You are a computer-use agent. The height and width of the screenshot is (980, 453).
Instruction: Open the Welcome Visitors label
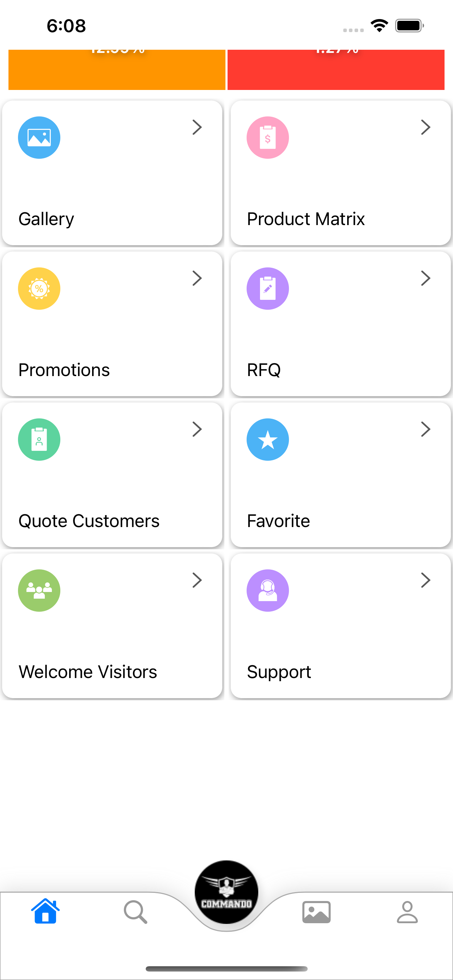(88, 671)
